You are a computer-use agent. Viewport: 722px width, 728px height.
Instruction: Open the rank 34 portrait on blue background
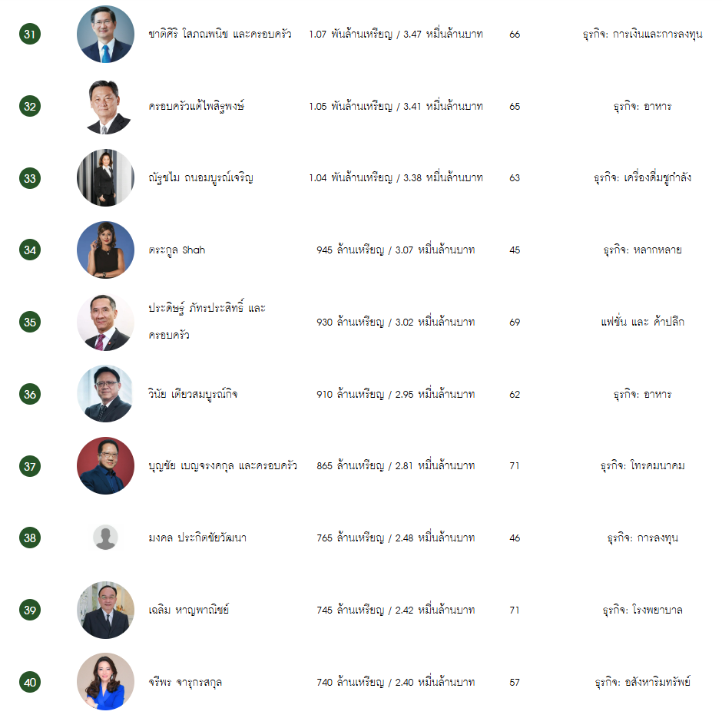coord(105,250)
